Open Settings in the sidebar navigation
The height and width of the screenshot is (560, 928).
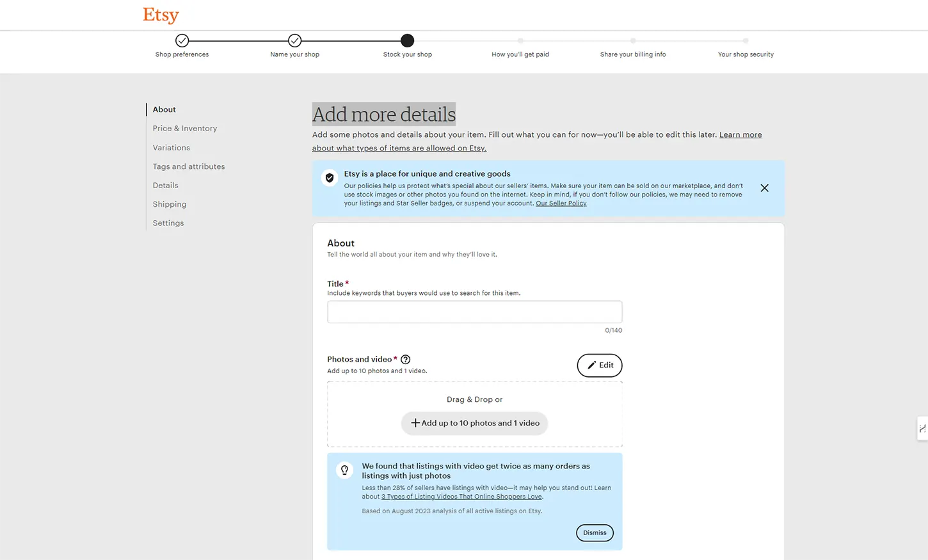(168, 223)
